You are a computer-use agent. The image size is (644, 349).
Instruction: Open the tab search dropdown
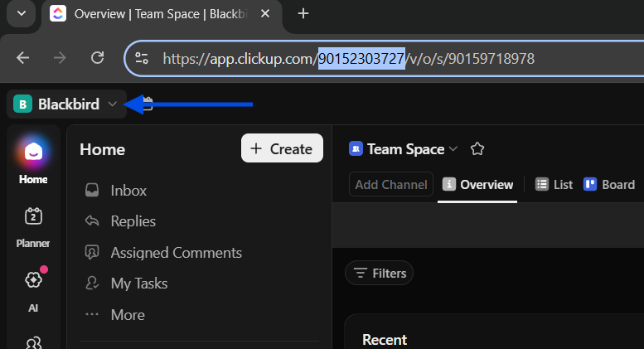pos(22,13)
